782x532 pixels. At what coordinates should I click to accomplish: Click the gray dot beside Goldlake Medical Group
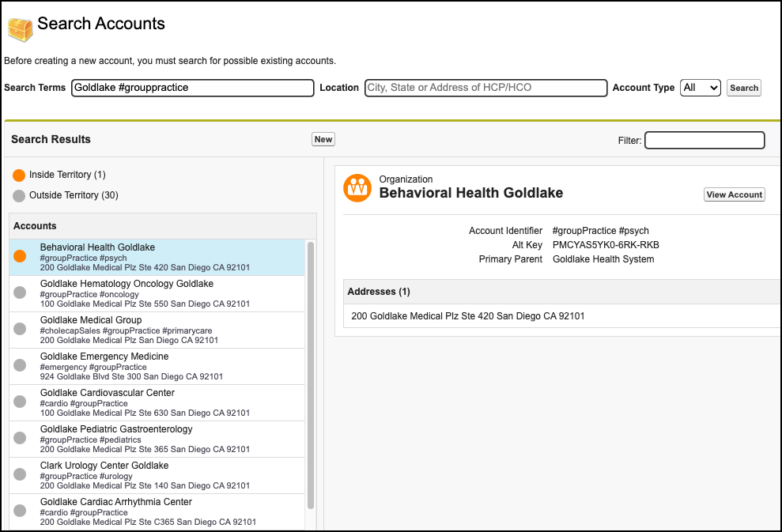pos(20,330)
